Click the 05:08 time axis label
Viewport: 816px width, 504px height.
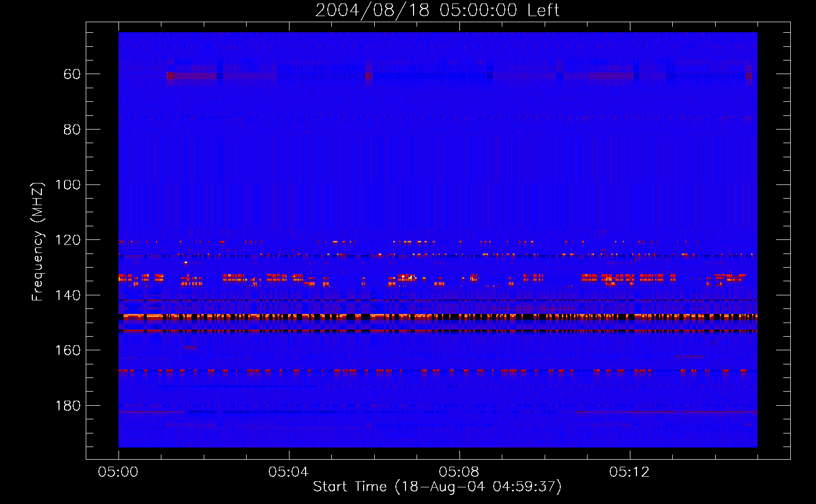click(x=459, y=472)
